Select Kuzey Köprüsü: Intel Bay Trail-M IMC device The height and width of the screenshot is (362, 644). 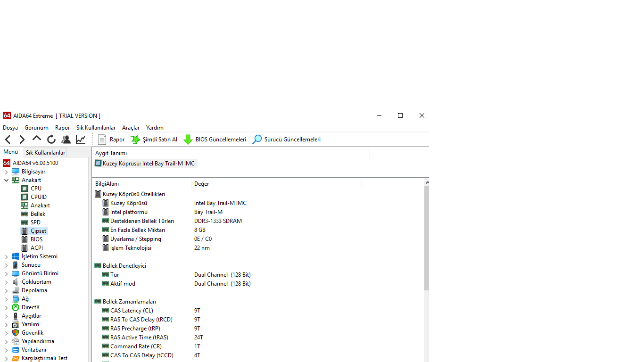tap(145, 164)
